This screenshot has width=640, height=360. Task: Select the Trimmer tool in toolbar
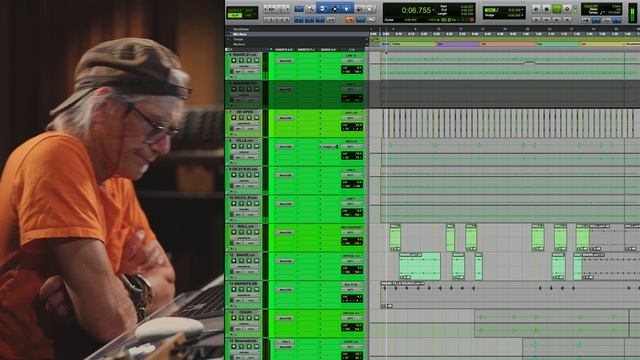(322, 9)
